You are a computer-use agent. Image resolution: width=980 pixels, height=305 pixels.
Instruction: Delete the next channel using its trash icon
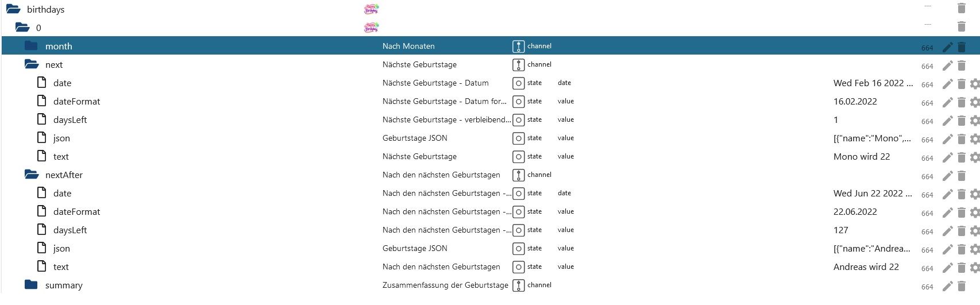[961, 65]
